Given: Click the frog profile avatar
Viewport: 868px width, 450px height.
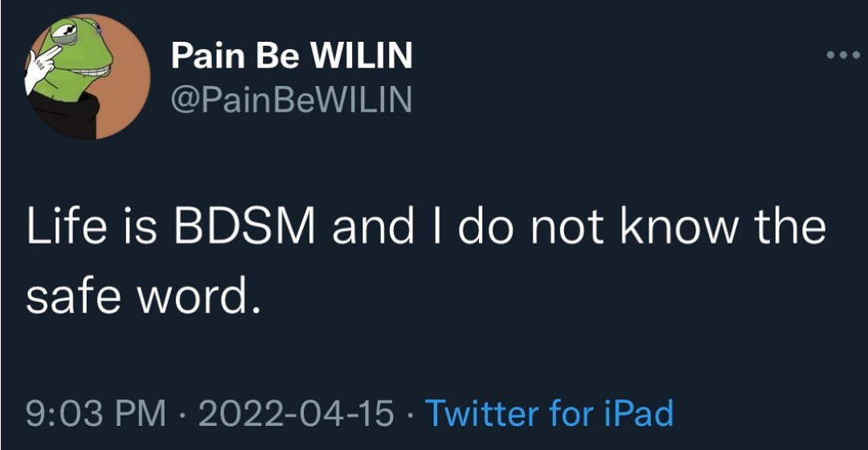Looking at the screenshot, I should tap(88, 76).
